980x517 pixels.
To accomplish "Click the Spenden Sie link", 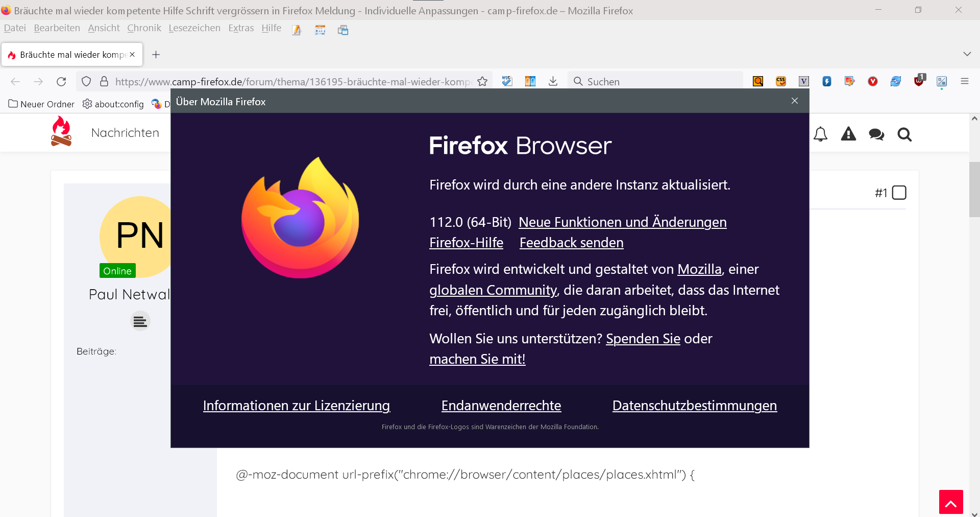I will coord(643,339).
